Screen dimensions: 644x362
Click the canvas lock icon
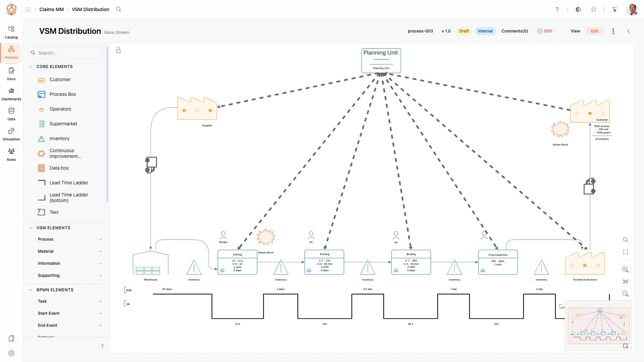pos(118,50)
